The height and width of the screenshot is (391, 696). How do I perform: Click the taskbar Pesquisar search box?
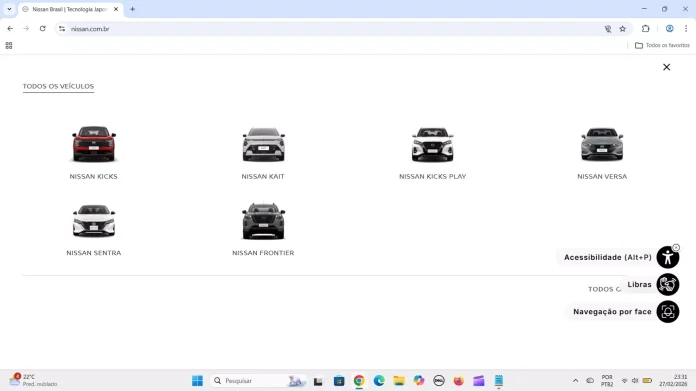258,381
